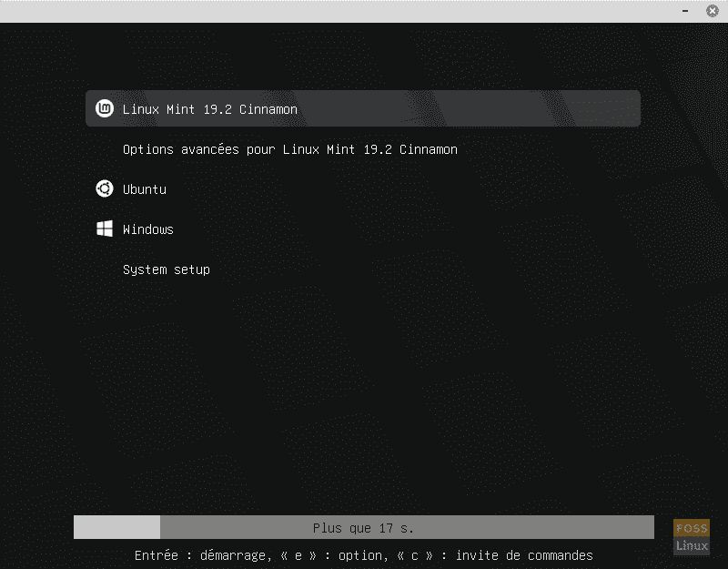The width and height of the screenshot is (728, 569).
Task: Select the Linux Mint 19.2 Cinnamon entry
Action: pyautogui.click(x=363, y=108)
